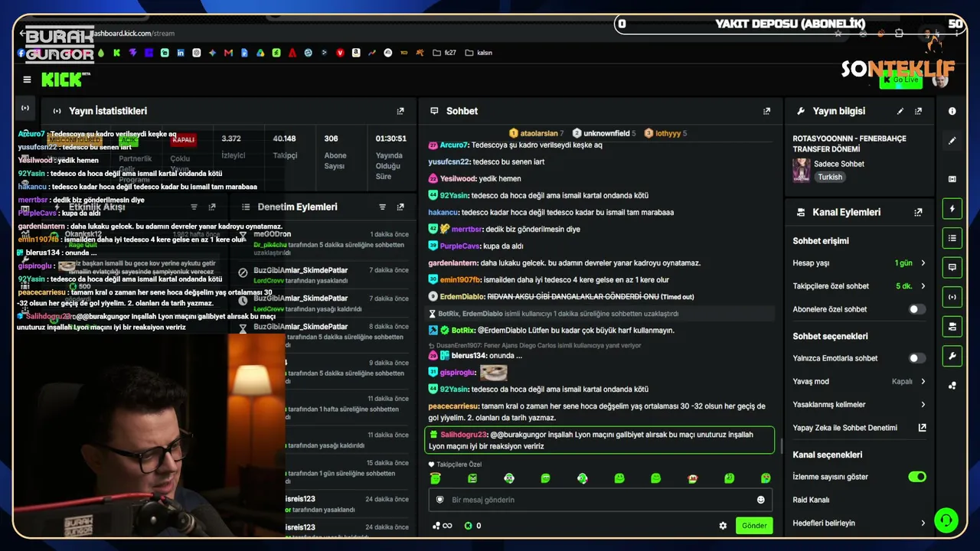
Task: Toggle Abonelere özel sohbet switch
Action: pos(916,309)
